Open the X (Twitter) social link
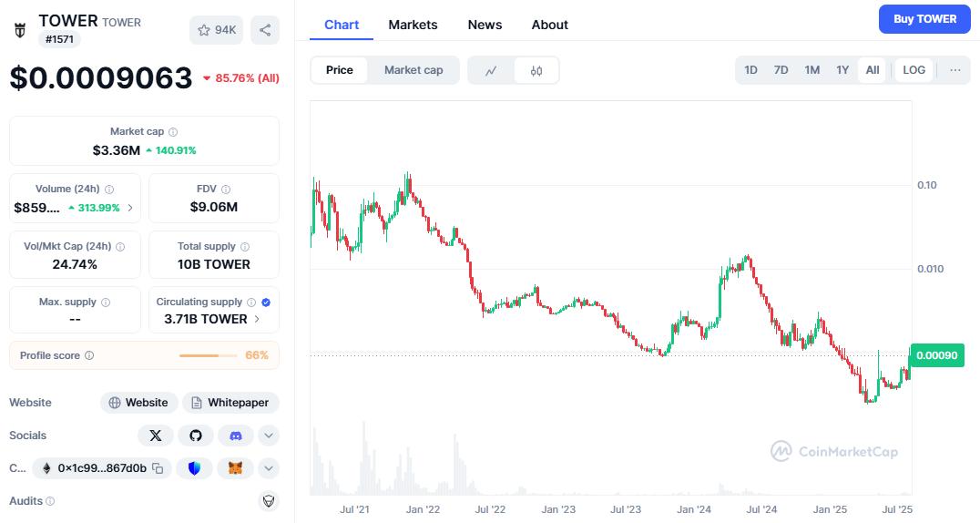The image size is (980, 523). click(156, 436)
